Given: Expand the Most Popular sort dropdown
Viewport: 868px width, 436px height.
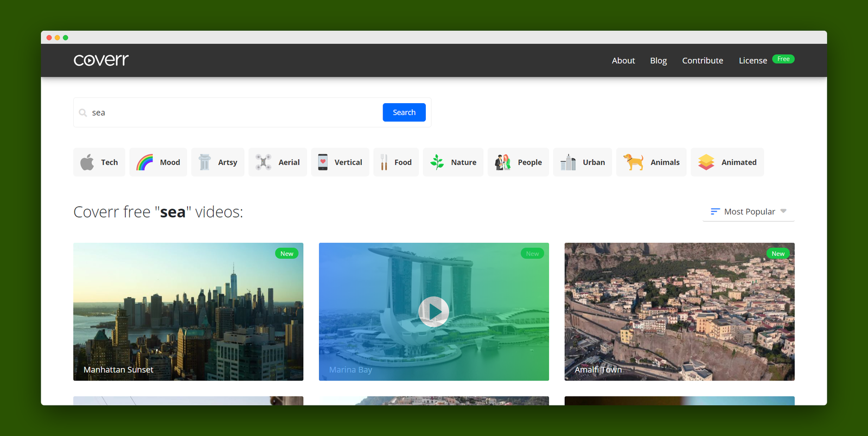Looking at the screenshot, I should (749, 212).
